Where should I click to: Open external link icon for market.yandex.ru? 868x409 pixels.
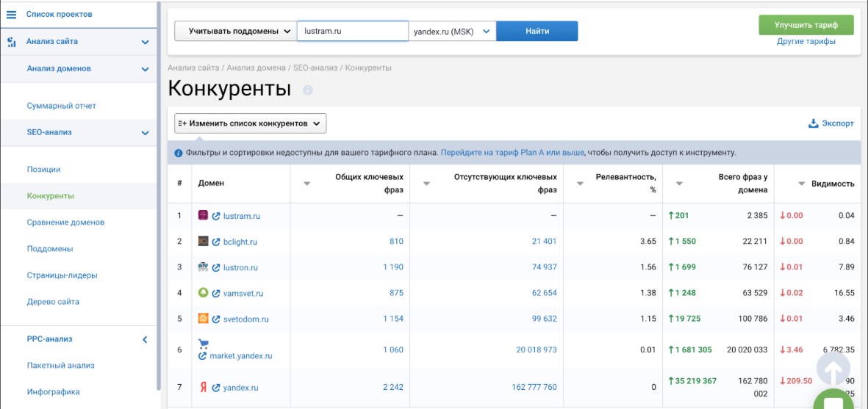pos(203,356)
